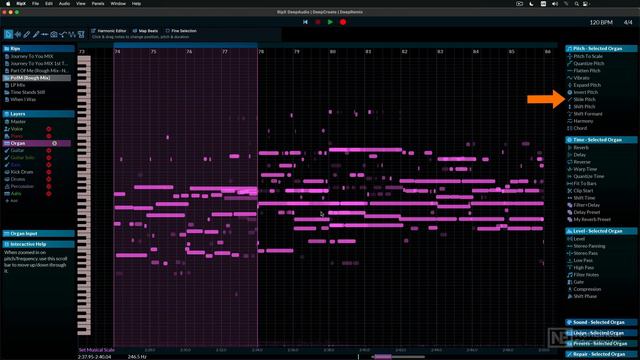Select the split note tool
The height and width of the screenshot is (360, 640).
click(45, 35)
